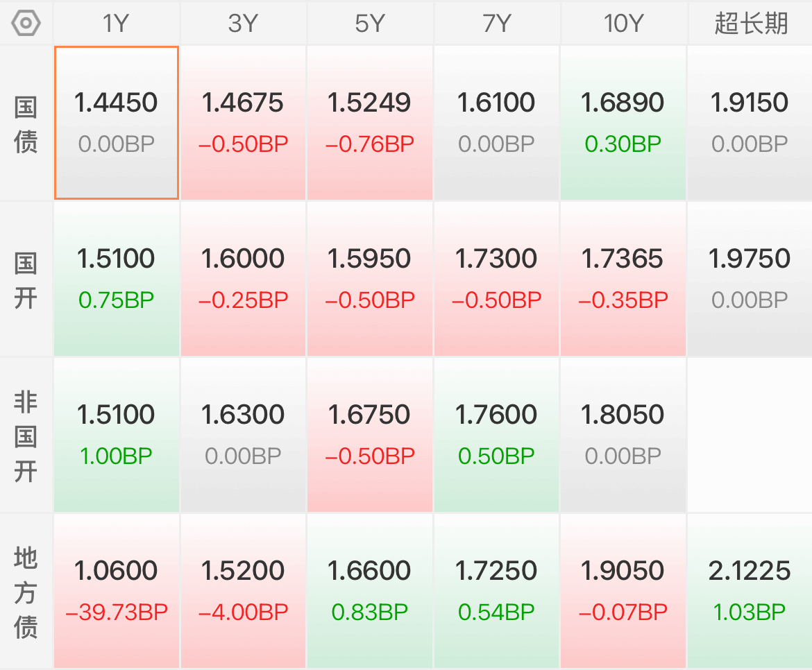The height and width of the screenshot is (670, 812).
Task: Click the 地方债 row label
Action: click(26, 592)
